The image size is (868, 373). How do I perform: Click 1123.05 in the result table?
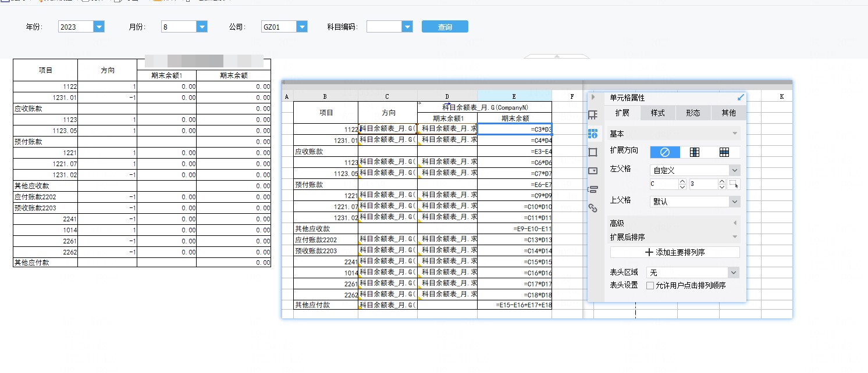click(x=45, y=131)
